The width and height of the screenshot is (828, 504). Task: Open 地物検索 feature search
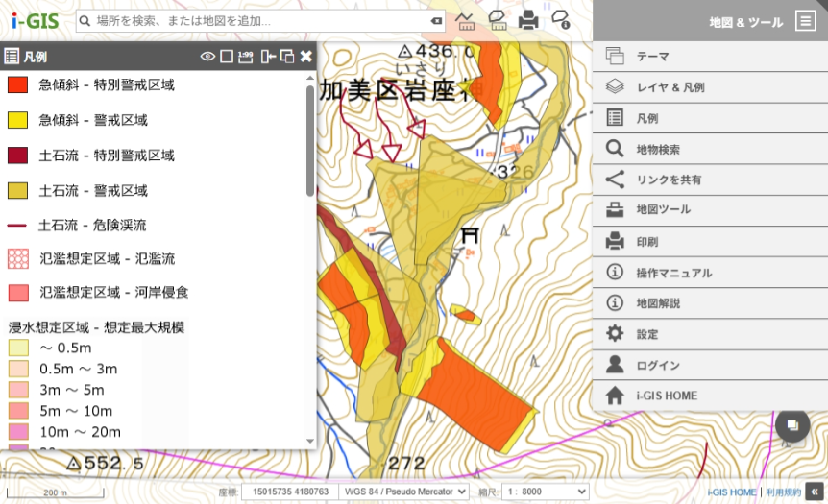click(710, 149)
